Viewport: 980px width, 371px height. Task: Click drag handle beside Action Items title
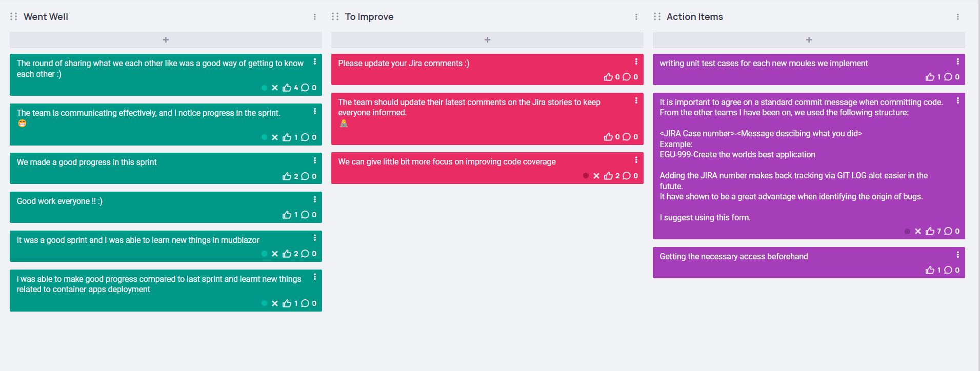click(657, 16)
